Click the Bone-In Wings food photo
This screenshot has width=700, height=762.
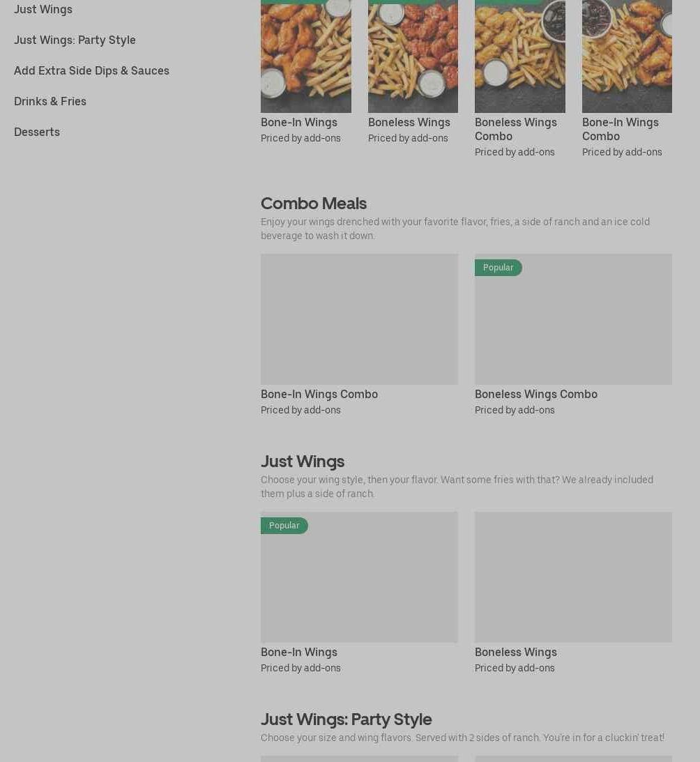(x=306, y=56)
